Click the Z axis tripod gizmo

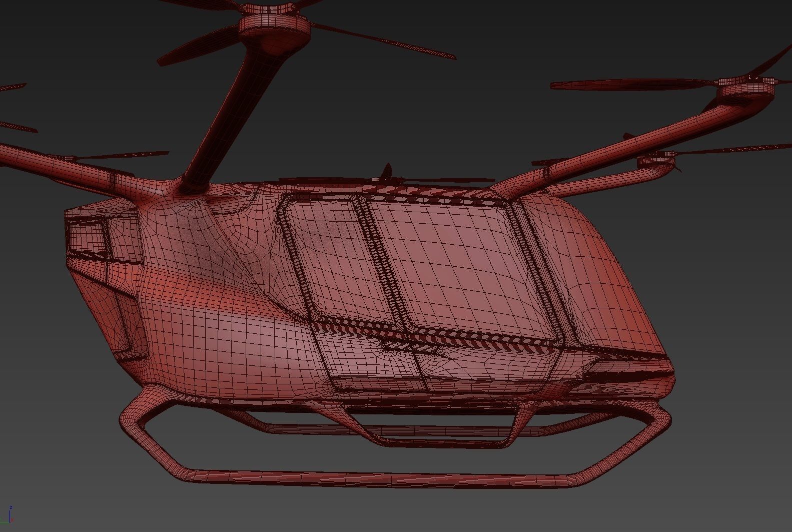pyautogui.click(x=11, y=515)
